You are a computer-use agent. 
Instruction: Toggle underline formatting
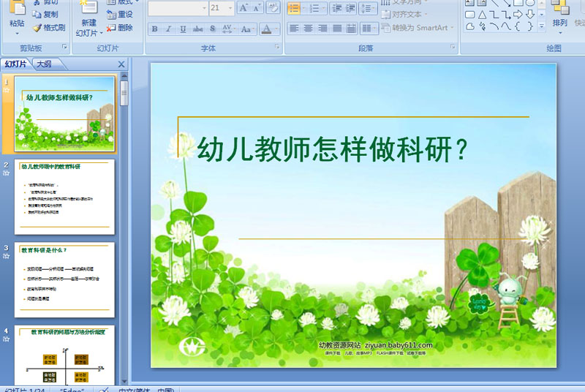(183, 29)
